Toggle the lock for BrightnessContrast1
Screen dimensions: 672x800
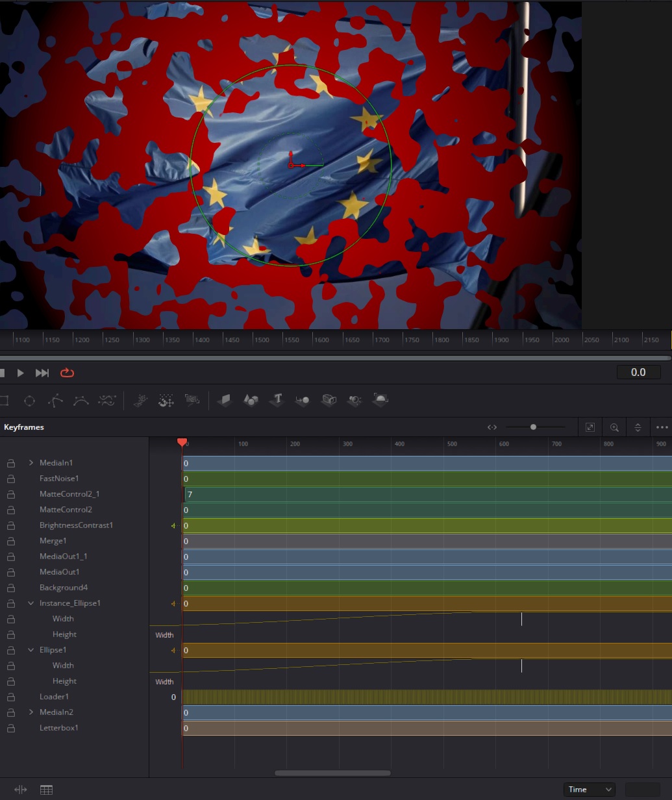[11, 525]
